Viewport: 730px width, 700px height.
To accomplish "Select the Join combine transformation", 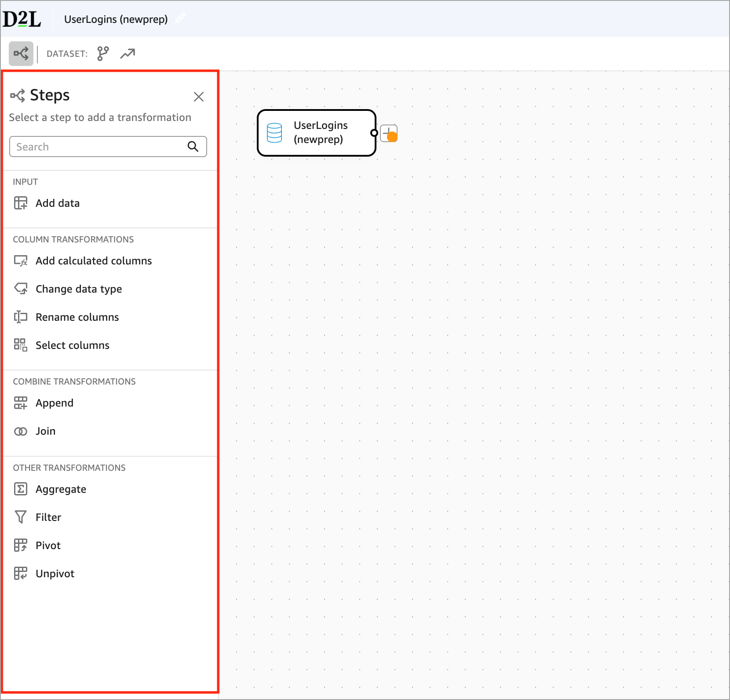I will (x=45, y=431).
